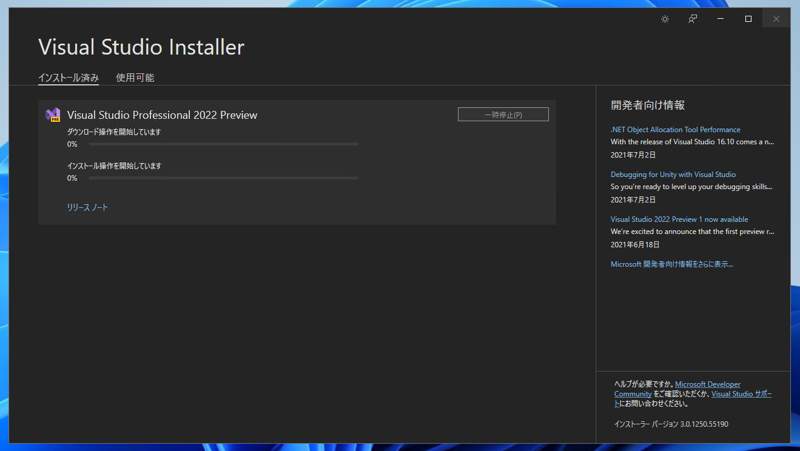Viewport: 800px width, 451px height.
Task: Maximize the Visual Studio Installer window
Action: click(x=748, y=19)
